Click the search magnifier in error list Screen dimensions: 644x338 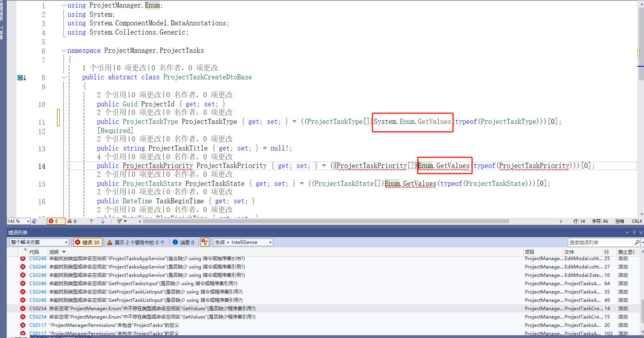pos(637,242)
